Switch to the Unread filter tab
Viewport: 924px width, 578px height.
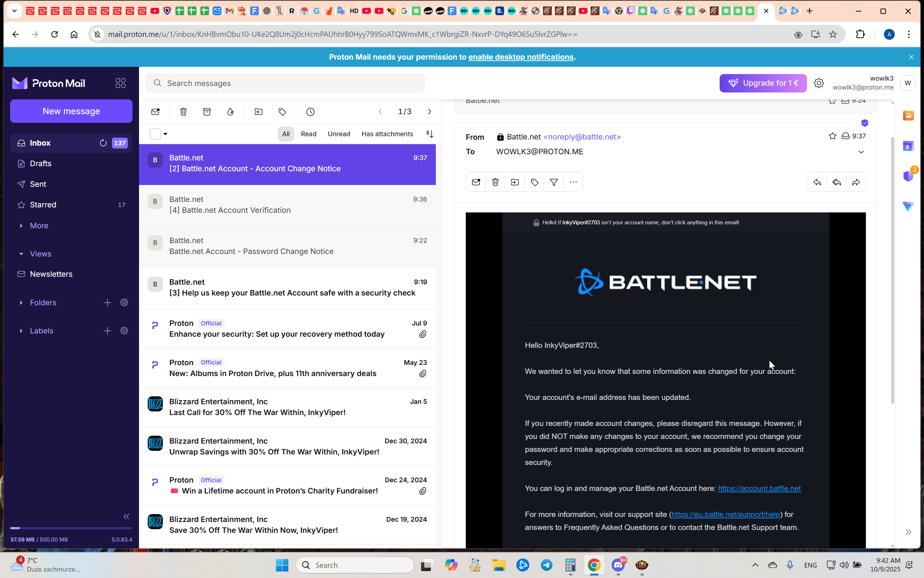click(x=338, y=134)
